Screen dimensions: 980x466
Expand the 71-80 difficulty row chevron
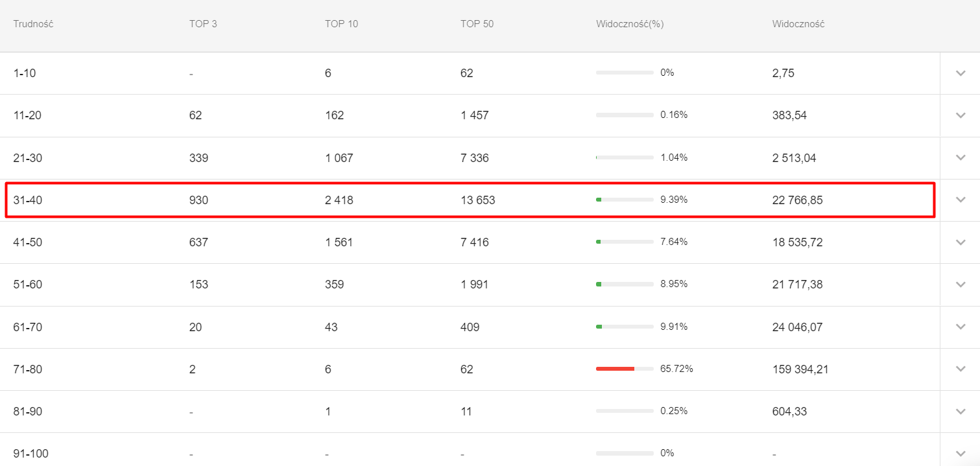[x=961, y=369]
